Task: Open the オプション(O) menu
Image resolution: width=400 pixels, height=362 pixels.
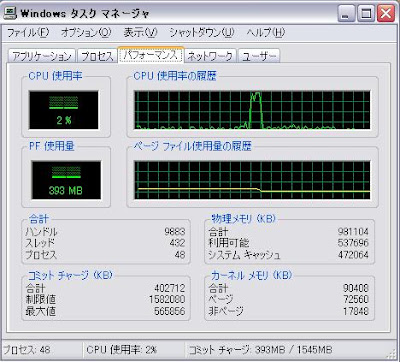Action: click(x=86, y=33)
